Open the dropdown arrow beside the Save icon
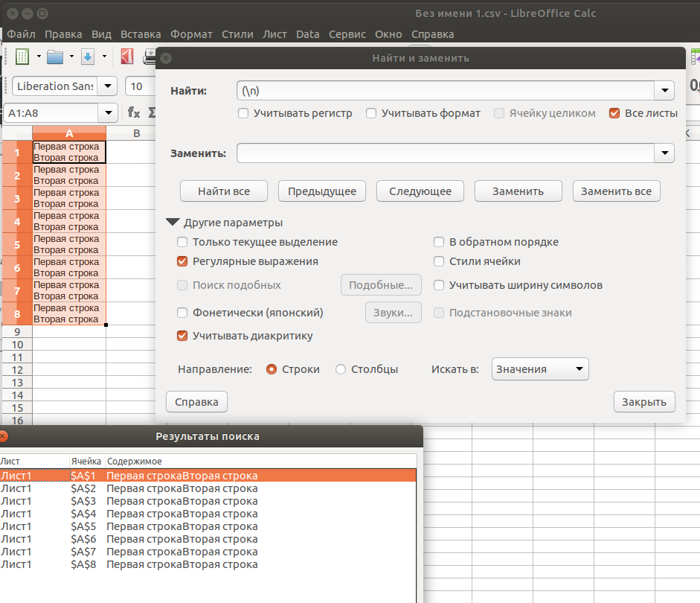The width and height of the screenshot is (700, 603). coord(104,57)
